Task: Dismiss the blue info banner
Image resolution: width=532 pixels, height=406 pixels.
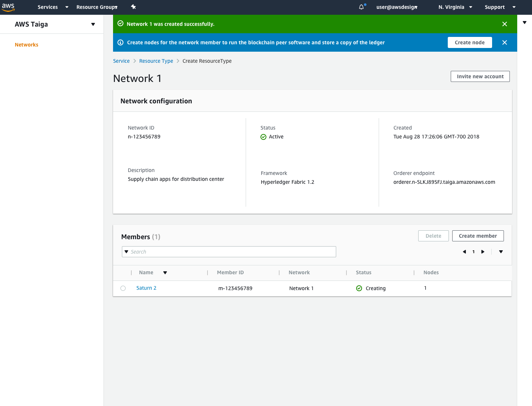Action: point(505,42)
